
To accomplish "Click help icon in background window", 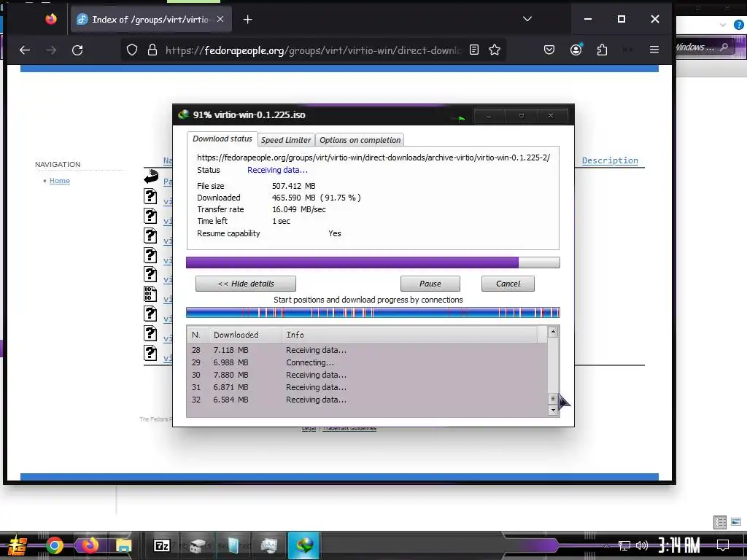I will pyautogui.click(x=739, y=25).
